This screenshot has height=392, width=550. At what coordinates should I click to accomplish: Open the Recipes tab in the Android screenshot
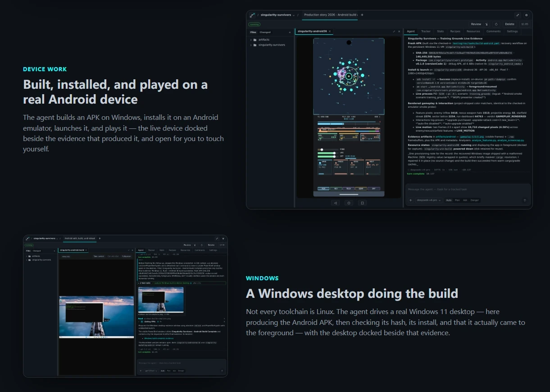[455, 32]
